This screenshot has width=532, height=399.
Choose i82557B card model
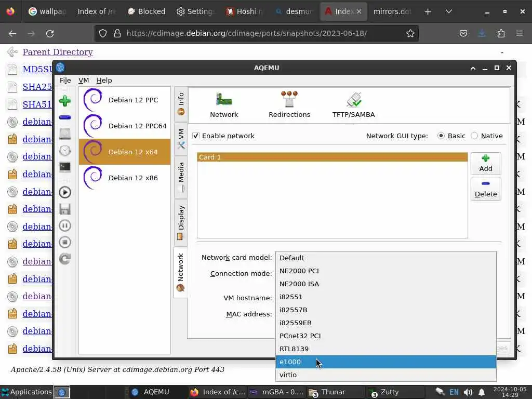tap(386, 310)
